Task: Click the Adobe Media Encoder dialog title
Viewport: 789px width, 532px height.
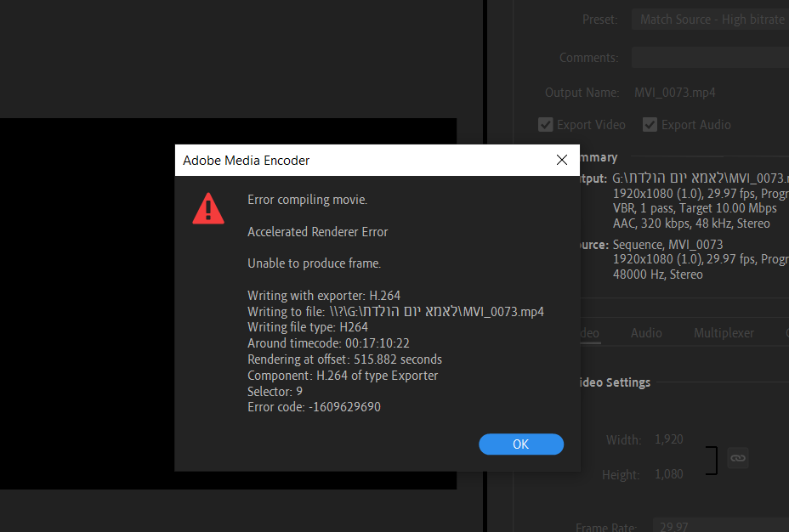Action: coord(246,161)
